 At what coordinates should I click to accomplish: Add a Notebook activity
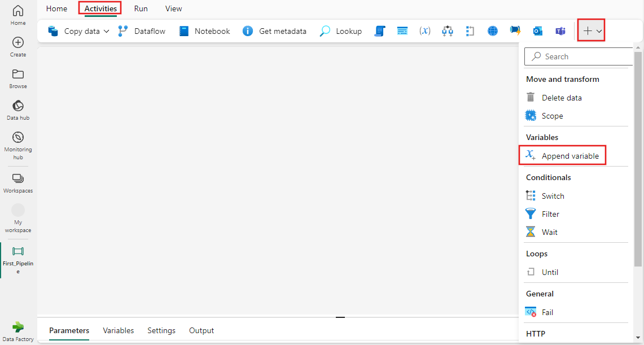tap(204, 31)
